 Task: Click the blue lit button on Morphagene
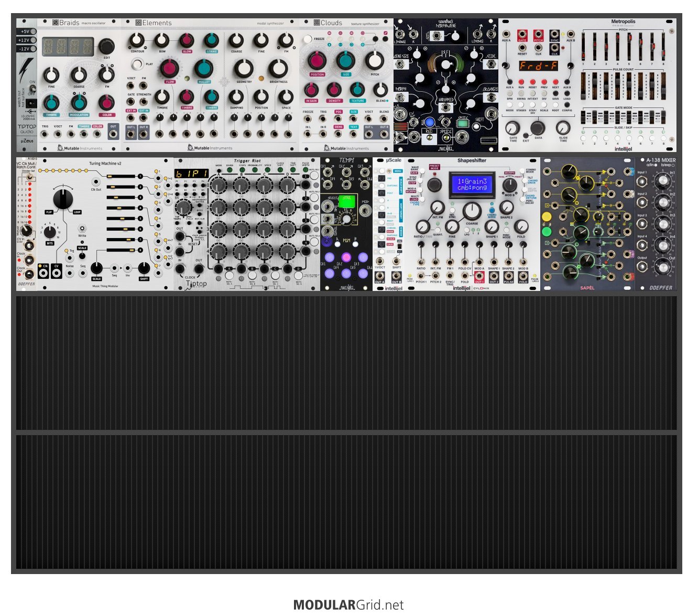point(430,122)
